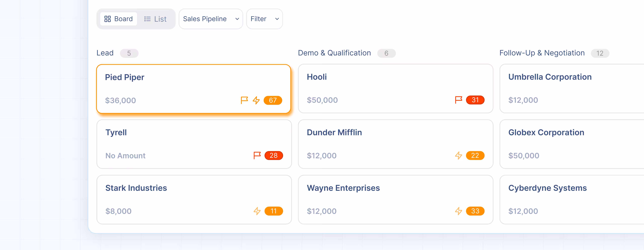Viewport: 644px width, 250px height.
Task: Click the Demo & Qualification column header
Action: 334,53
